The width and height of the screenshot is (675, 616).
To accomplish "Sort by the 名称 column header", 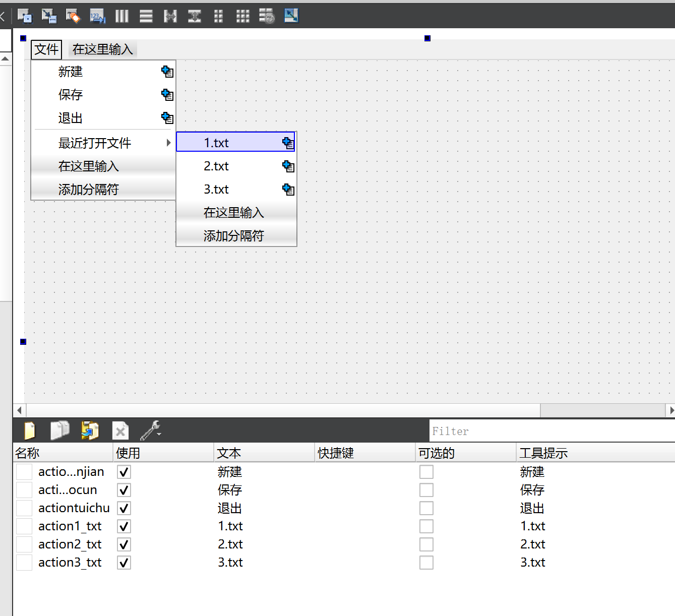I will point(63,453).
